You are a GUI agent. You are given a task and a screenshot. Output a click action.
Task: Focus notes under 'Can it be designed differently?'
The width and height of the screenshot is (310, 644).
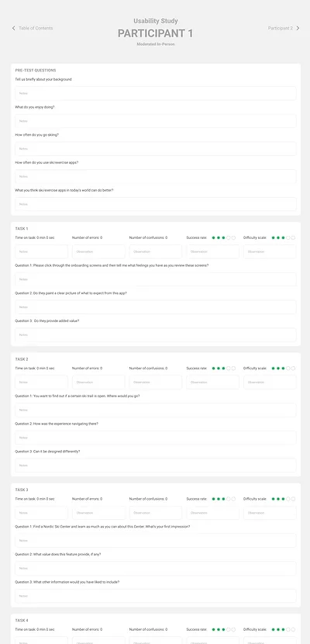156,466
